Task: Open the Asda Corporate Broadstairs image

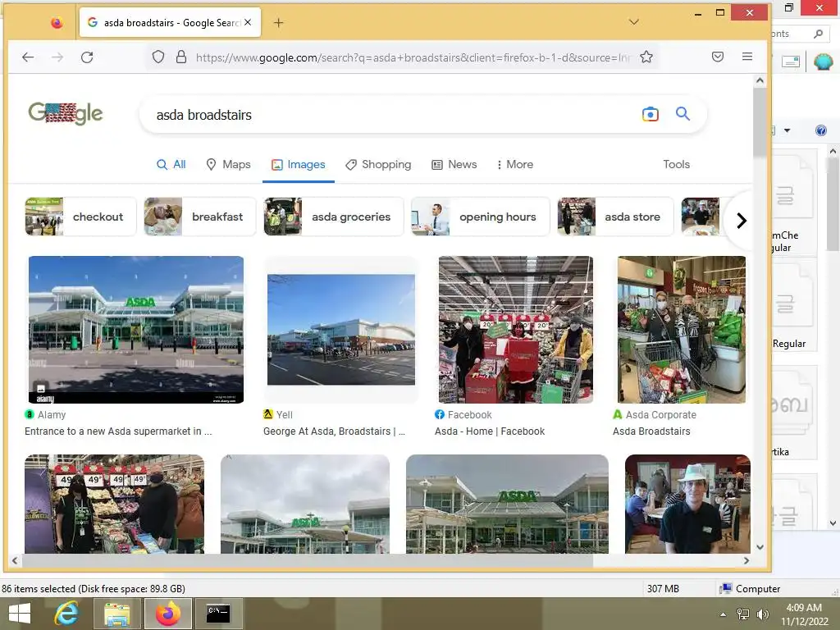Action: [x=682, y=330]
